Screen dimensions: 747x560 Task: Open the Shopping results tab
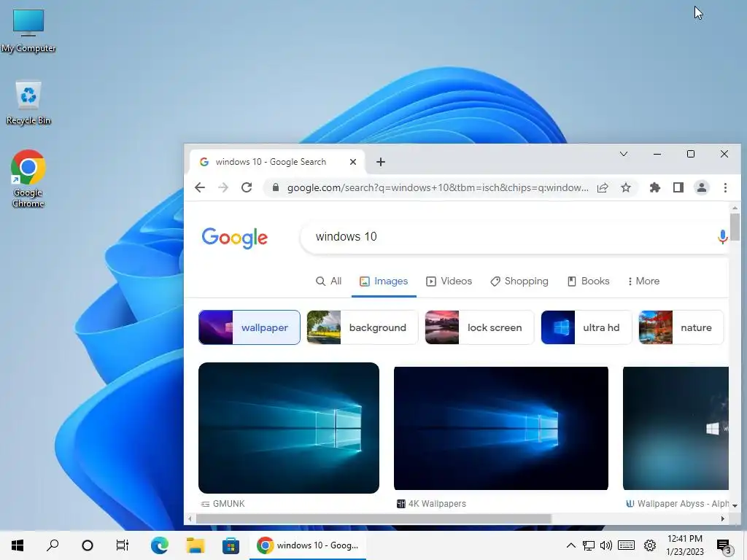coord(519,281)
